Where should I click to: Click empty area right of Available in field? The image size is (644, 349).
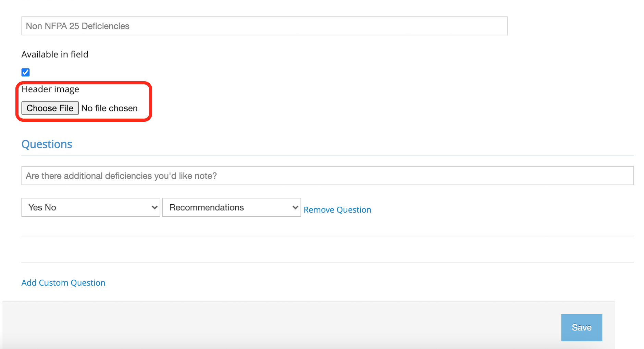click(x=308, y=55)
